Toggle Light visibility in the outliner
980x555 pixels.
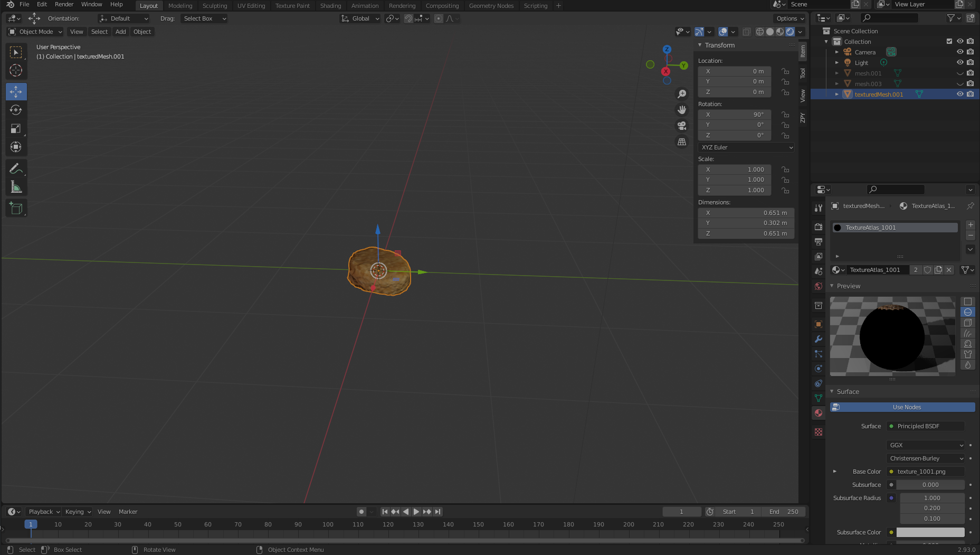point(960,62)
